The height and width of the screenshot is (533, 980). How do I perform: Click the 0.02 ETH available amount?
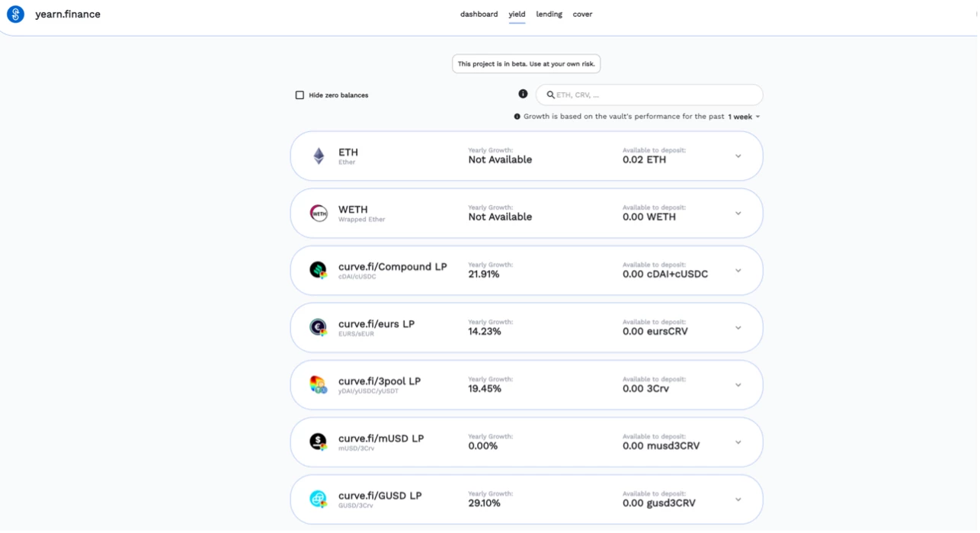(644, 160)
